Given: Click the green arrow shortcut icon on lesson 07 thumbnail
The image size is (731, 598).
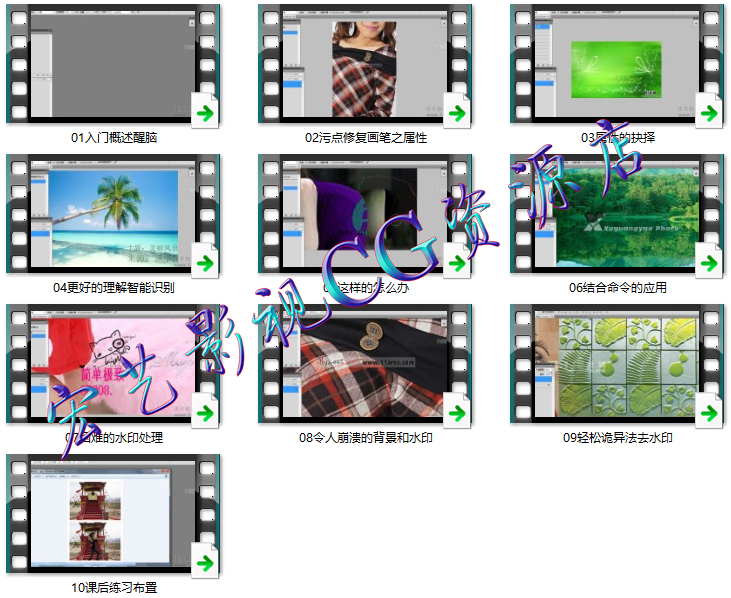Looking at the screenshot, I should (x=205, y=411).
